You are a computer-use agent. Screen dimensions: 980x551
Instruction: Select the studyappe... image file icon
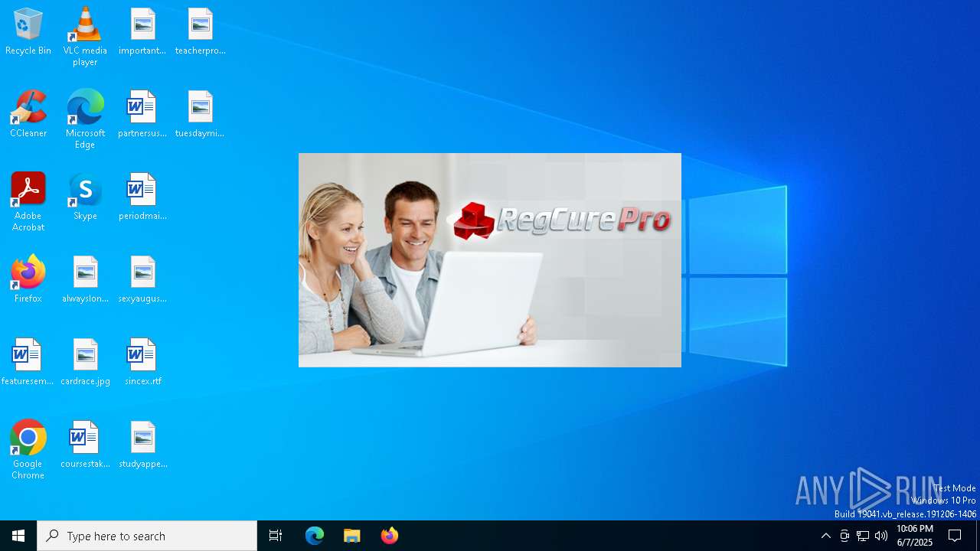(142, 445)
